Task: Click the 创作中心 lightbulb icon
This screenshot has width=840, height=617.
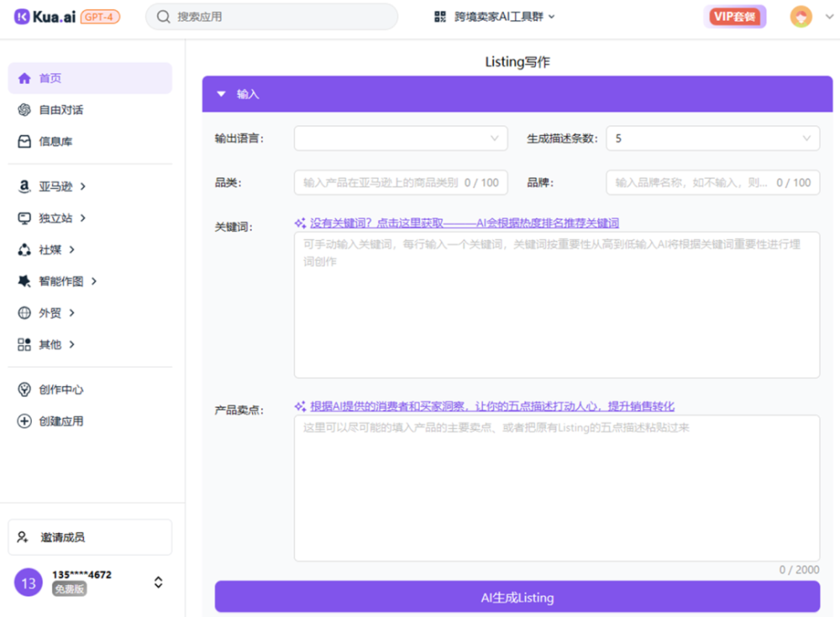Action: tap(24, 390)
